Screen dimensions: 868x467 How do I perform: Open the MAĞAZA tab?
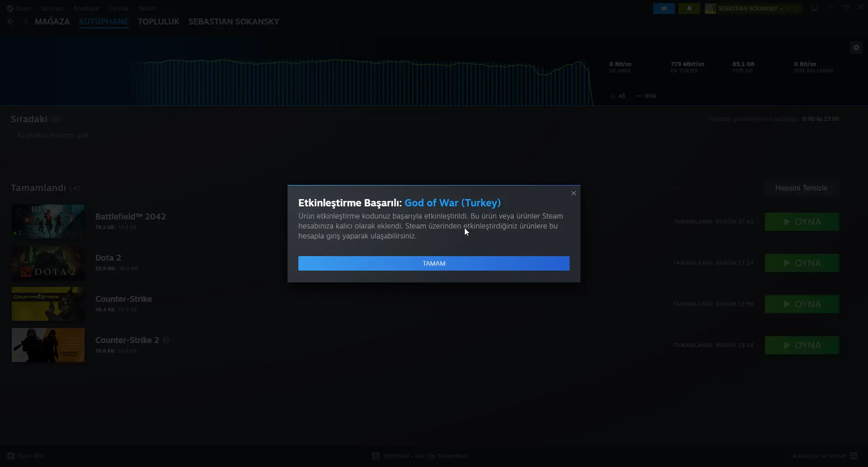point(52,21)
